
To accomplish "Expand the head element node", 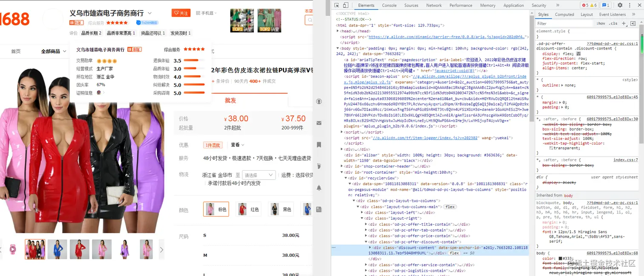I will point(338,31).
